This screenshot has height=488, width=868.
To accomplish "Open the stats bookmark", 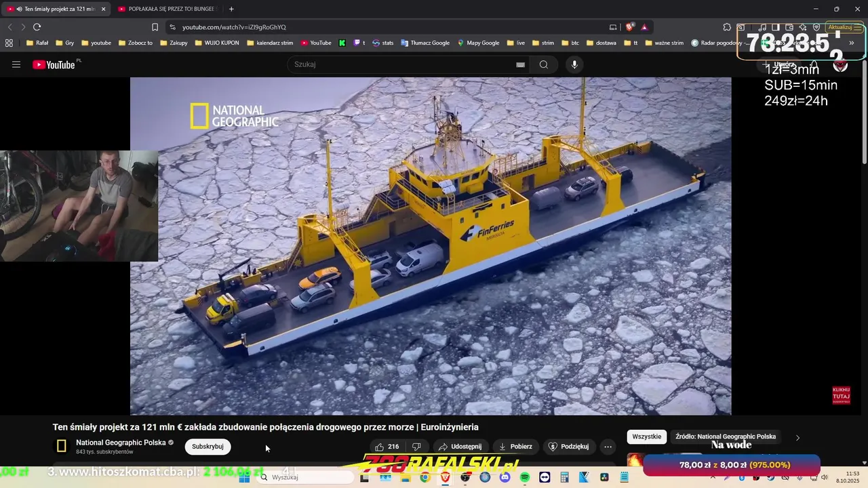I will coord(382,43).
